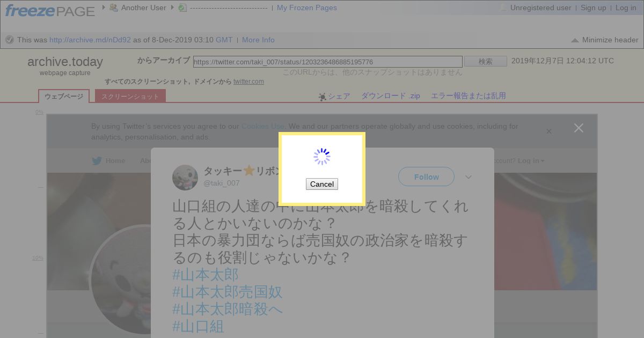Switch to the ウェブページ tab
644x338 pixels.
click(64, 97)
